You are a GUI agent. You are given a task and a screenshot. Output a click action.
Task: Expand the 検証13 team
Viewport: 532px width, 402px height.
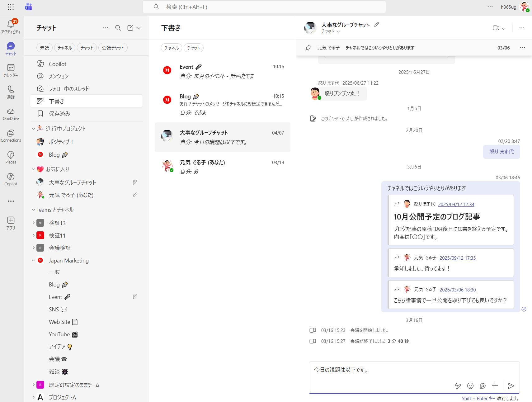(34, 223)
